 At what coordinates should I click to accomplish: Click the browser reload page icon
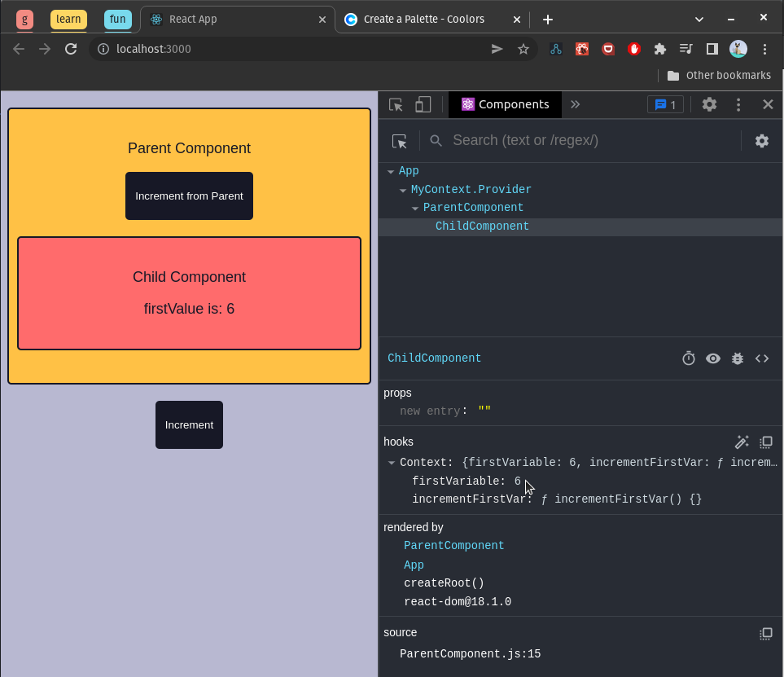point(71,49)
